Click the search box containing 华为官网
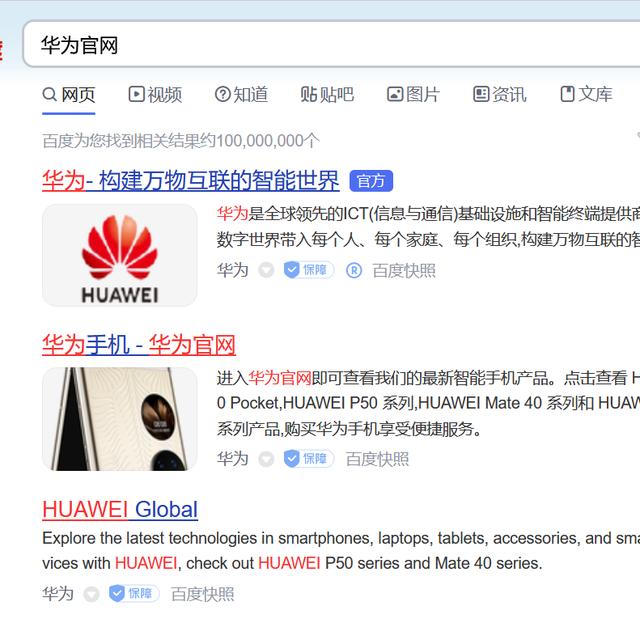Viewport: 640px width, 623px height. click(331, 44)
